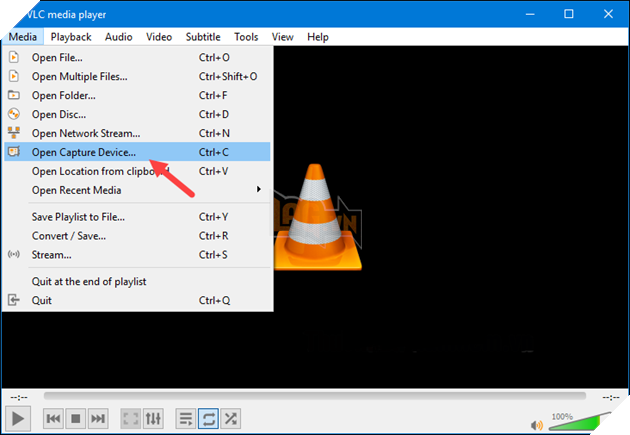
Task: Click the Play button
Action: pos(18,419)
